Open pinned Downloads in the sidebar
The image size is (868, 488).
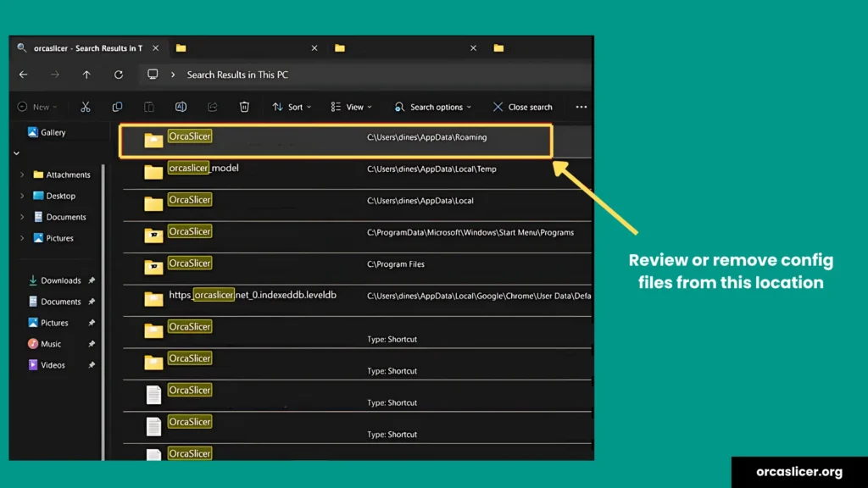point(60,280)
